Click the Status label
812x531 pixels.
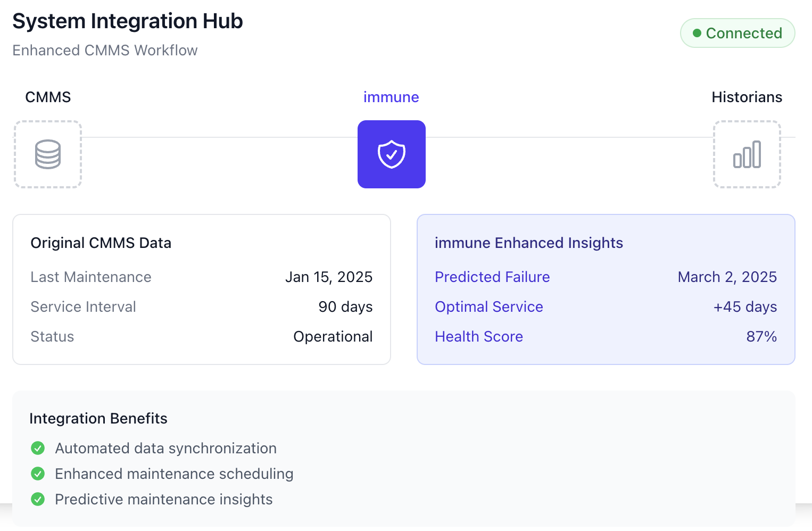click(52, 336)
